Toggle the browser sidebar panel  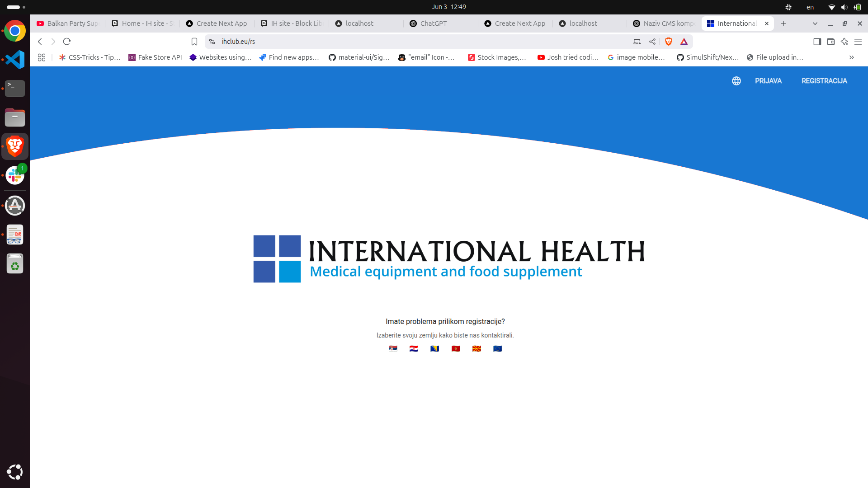pos(817,42)
